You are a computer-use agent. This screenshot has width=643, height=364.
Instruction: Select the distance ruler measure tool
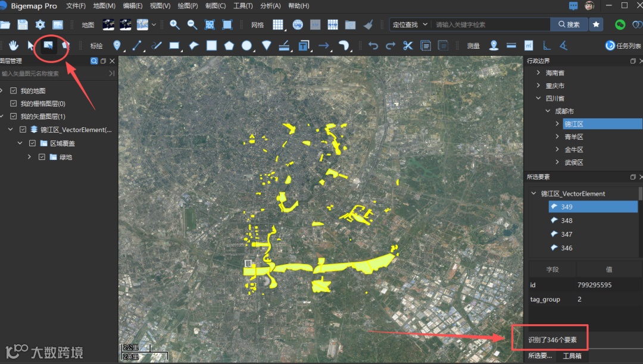(x=511, y=45)
